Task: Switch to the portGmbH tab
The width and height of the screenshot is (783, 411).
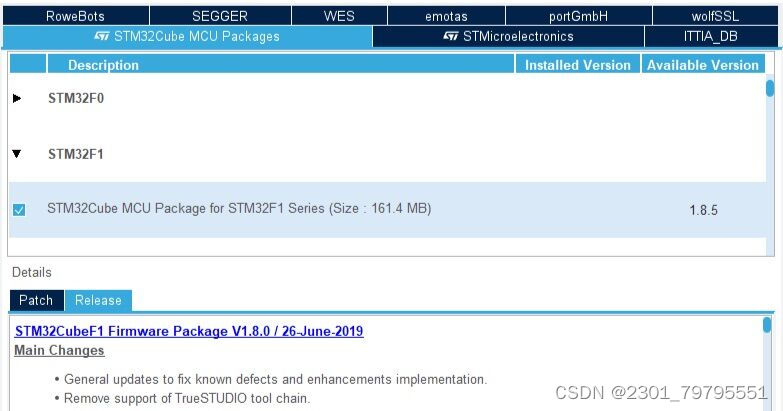Action: [579, 16]
